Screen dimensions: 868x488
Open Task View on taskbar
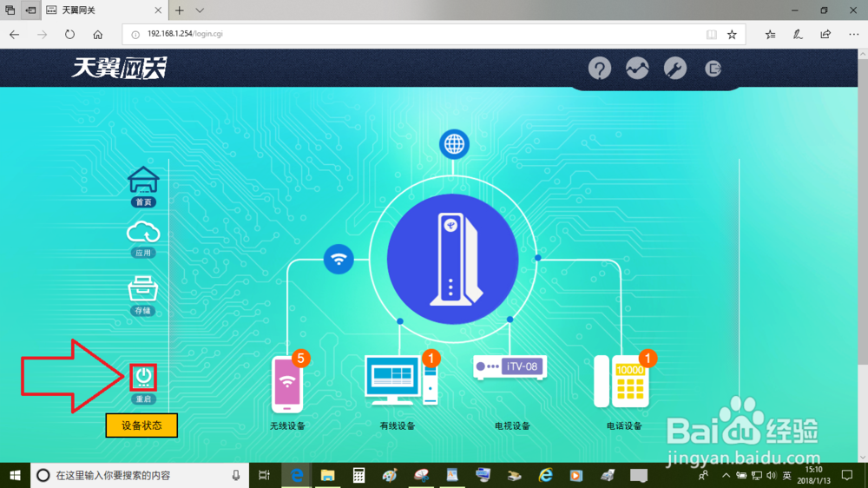[264, 475]
